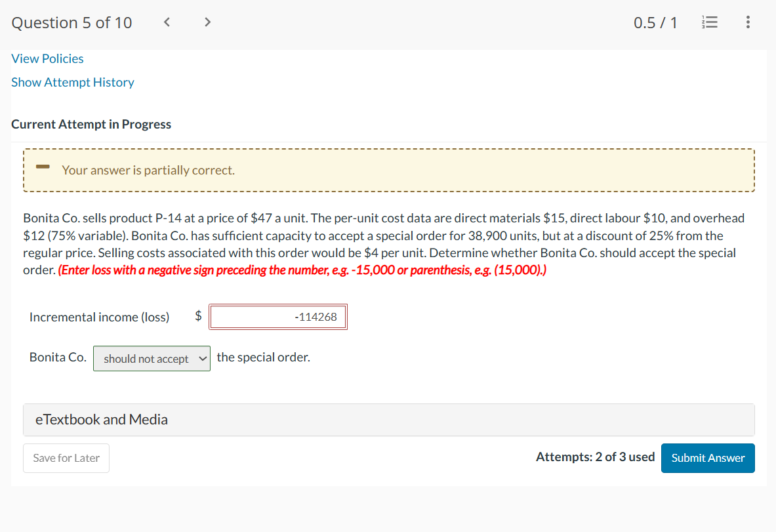Click the 'Your answer is partially correct' banner
Image resolution: width=776 pixels, height=532 pixels.
[x=147, y=170]
